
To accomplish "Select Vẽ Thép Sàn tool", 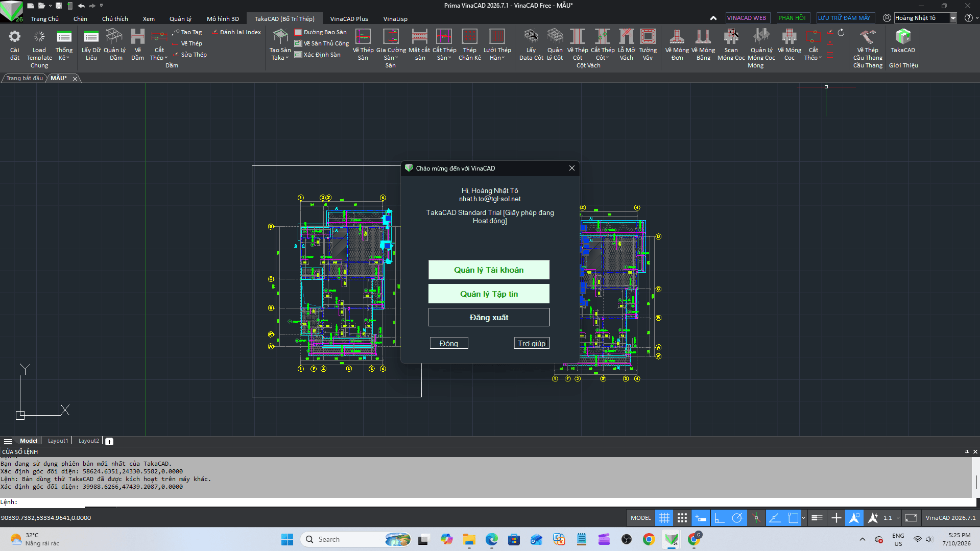I will coord(363,45).
